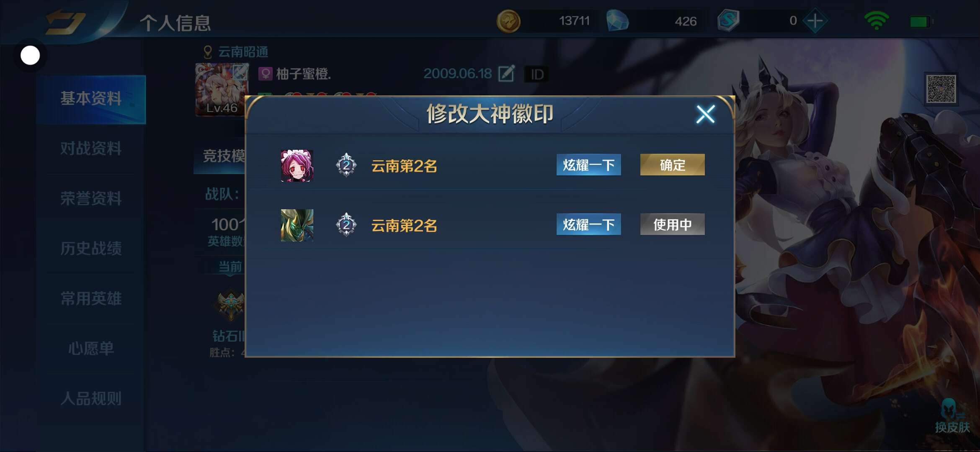
Task: Go to the 常用英雄 tab
Action: [91, 298]
